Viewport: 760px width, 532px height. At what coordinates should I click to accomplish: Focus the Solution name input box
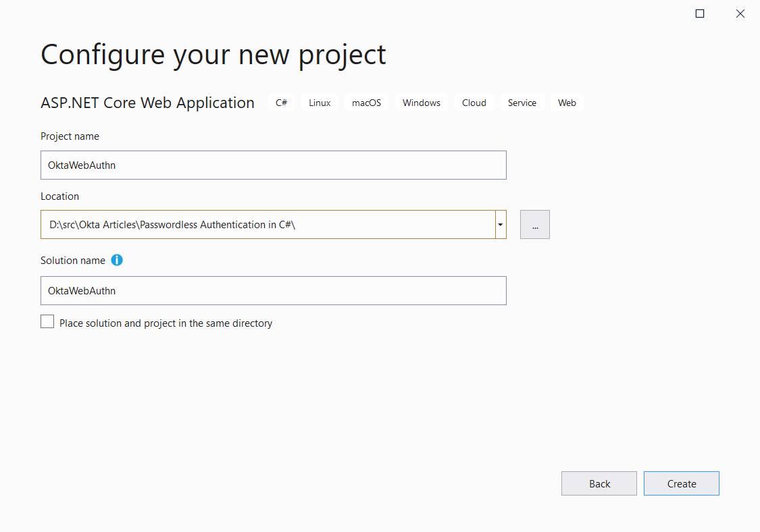pos(273,291)
